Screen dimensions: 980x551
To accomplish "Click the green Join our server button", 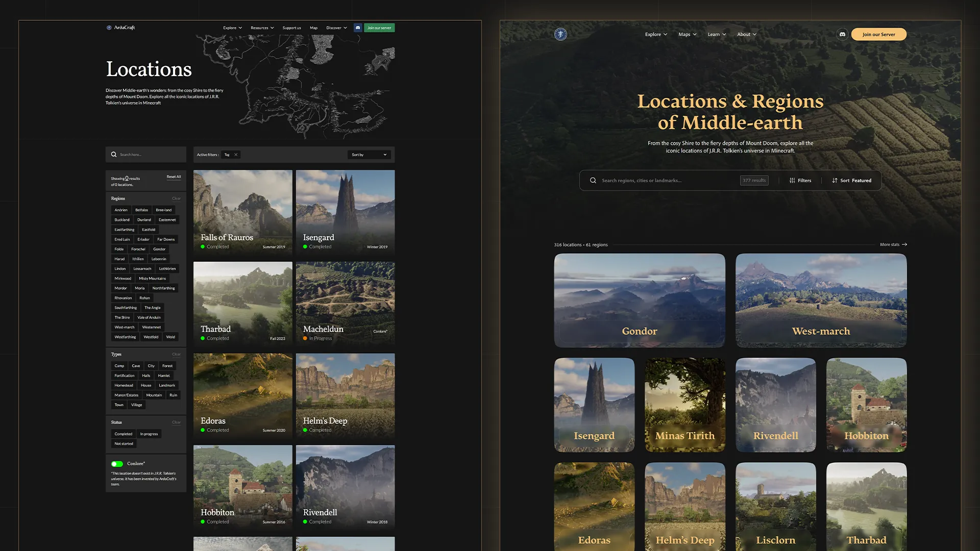I will (379, 28).
